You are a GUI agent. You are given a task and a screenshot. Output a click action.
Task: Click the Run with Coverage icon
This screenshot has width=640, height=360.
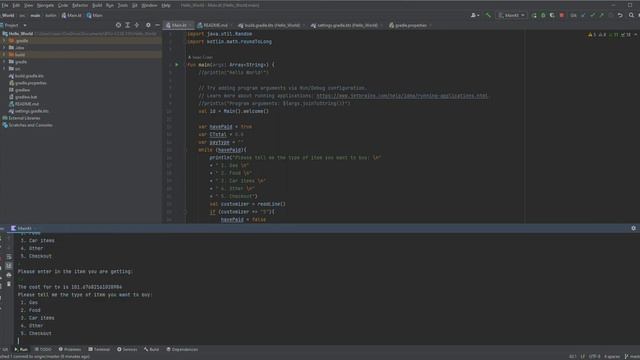(x=552, y=15)
